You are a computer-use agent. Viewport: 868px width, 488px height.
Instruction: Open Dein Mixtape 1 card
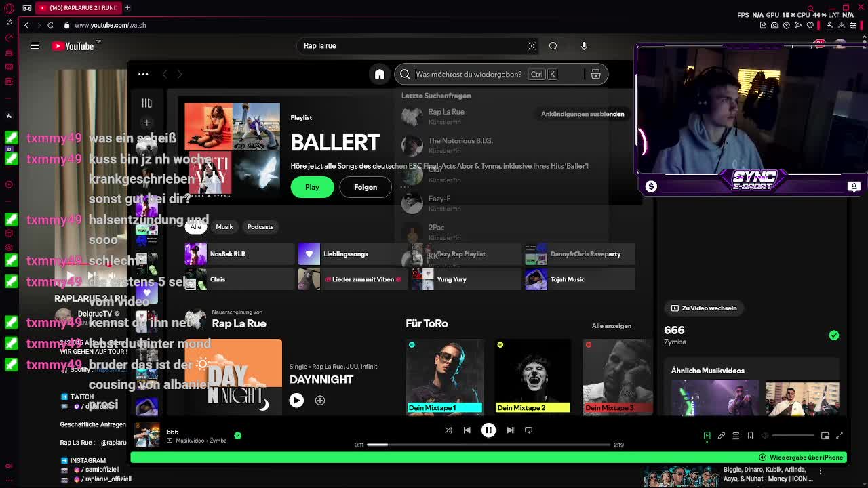[445, 376]
